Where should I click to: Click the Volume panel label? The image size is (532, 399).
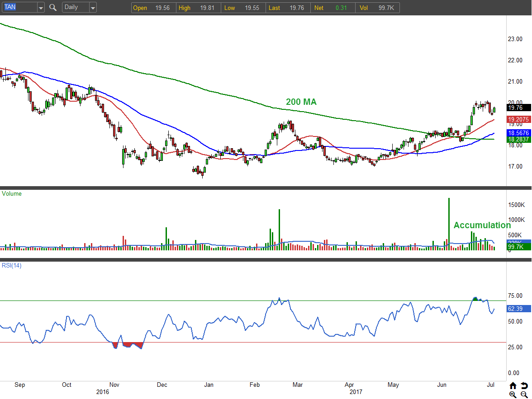tap(12, 193)
